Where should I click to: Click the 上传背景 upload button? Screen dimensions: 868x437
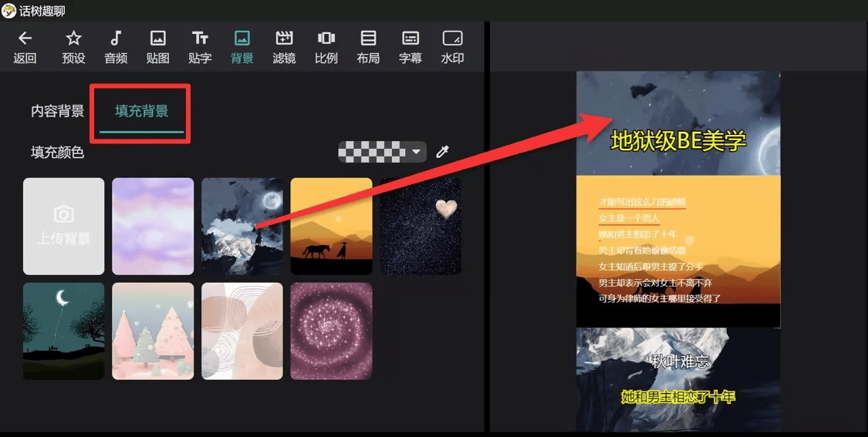pos(63,227)
